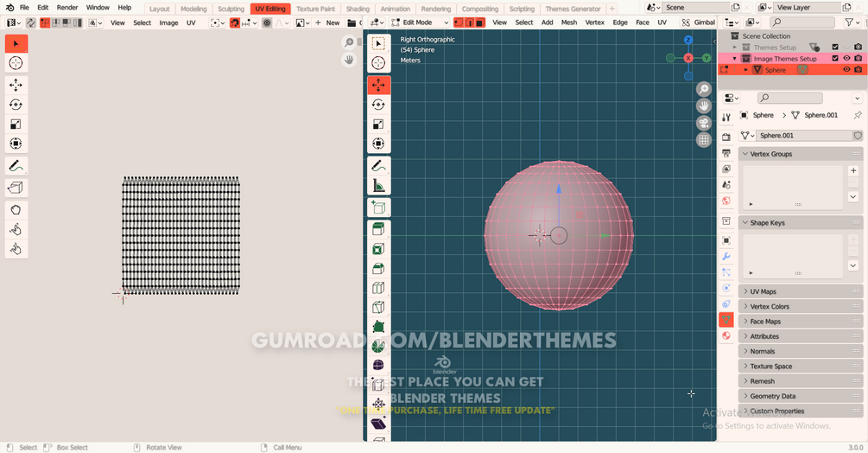The image size is (868, 453).
Task: Switch to the Texture Paint workspace tab
Action: [315, 9]
